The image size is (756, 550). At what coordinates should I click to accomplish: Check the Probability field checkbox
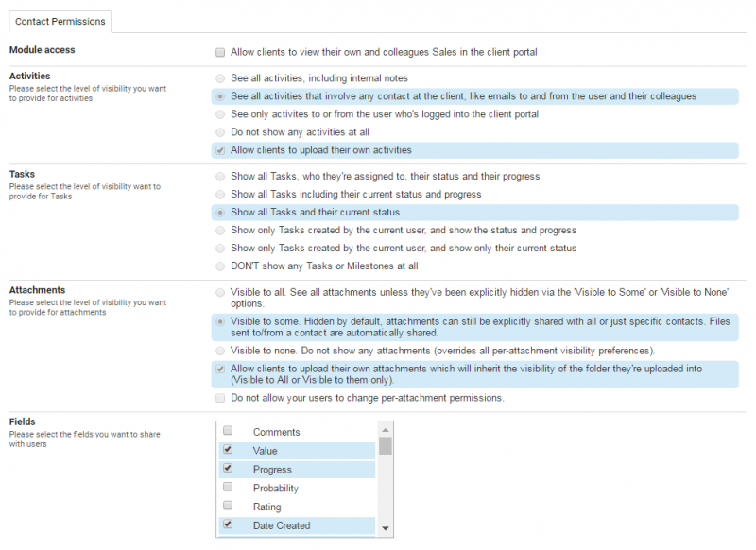click(228, 488)
